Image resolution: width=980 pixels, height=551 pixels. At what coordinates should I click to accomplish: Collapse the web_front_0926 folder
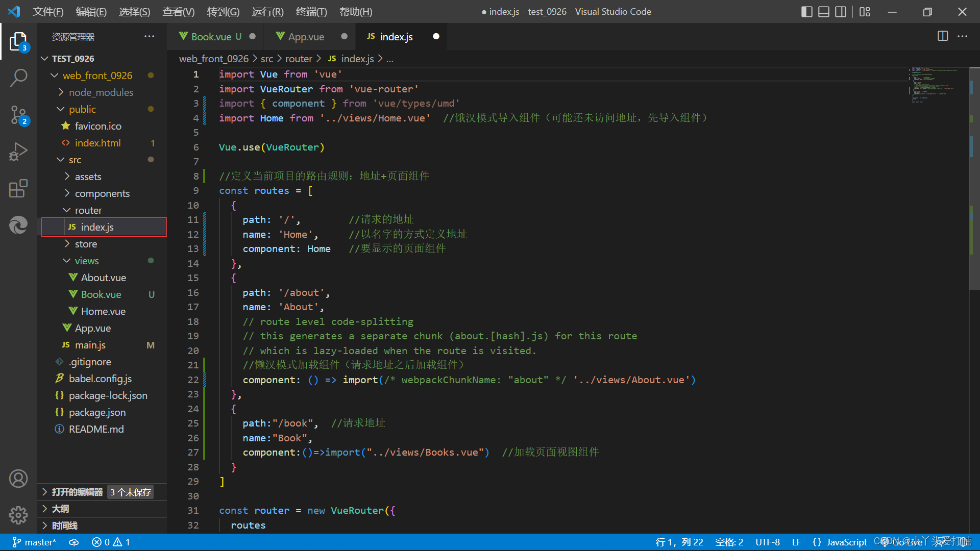click(55, 76)
